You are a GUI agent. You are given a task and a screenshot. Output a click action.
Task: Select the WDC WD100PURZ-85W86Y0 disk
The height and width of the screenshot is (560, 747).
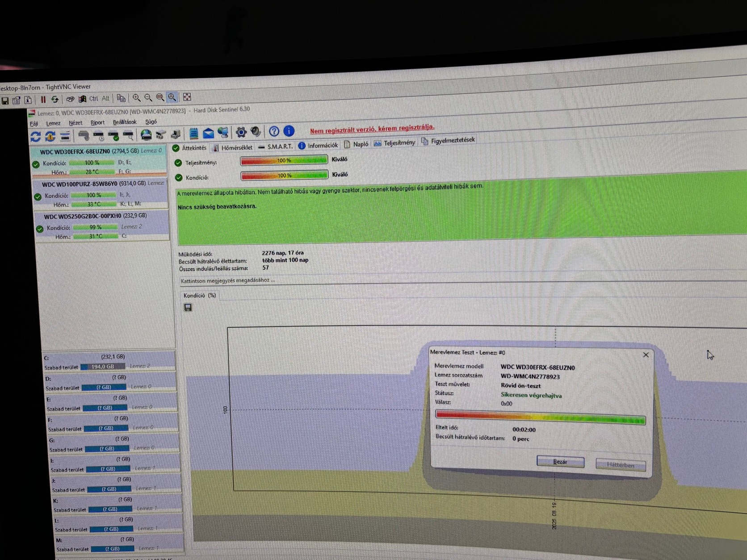101,194
